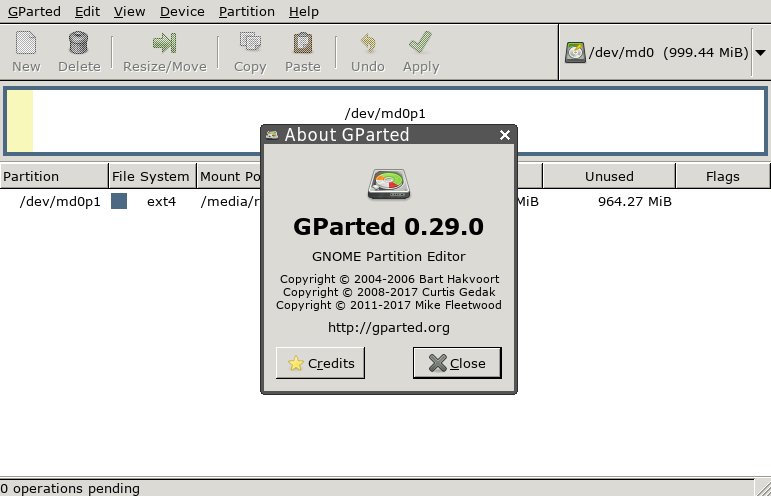Click the About dialog title bar icon
The height and width of the screenshot is (496, 771).
(272, 135)
